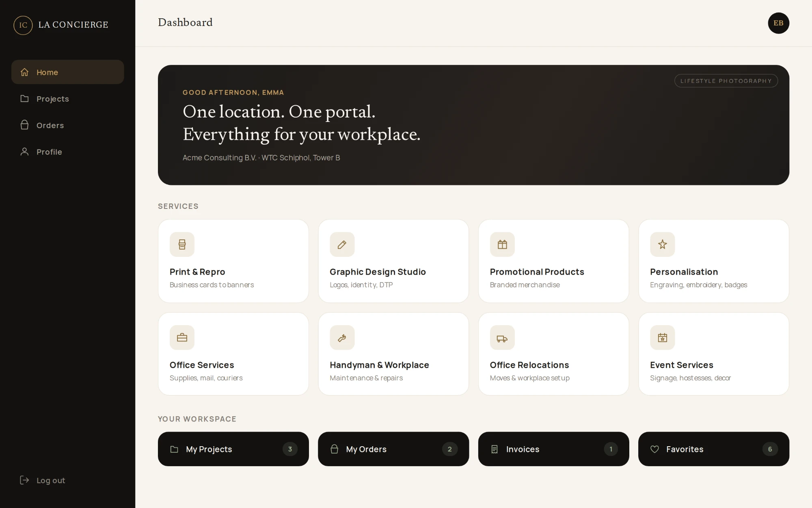Click the Promotional Products gift icon
Viewport: 812px width, 508px height.
pos(502,244)
